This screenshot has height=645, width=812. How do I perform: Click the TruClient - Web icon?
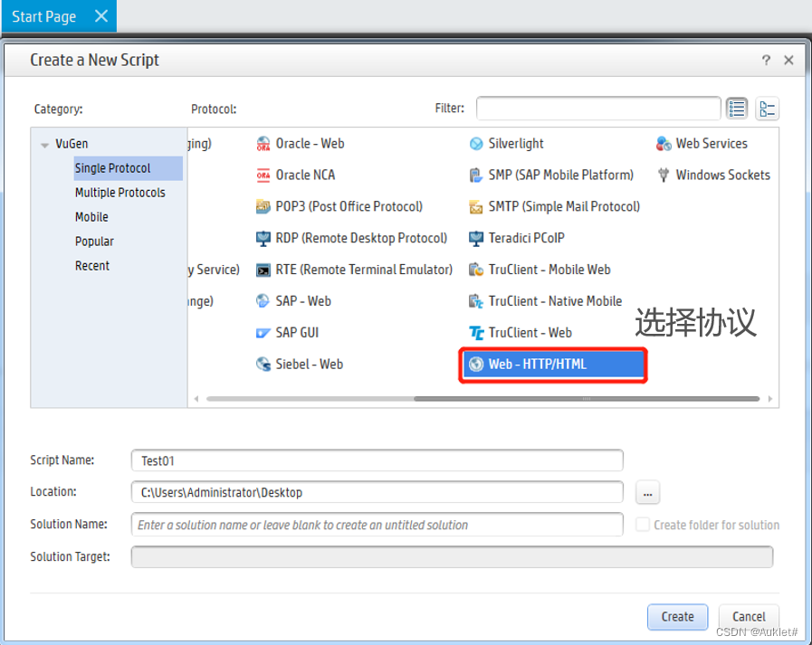coord(476,332)
